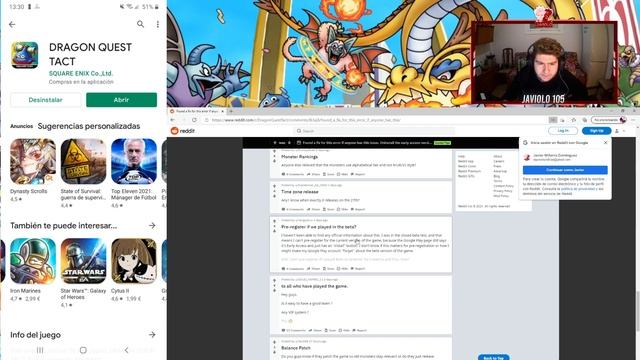Click upvote arrow in black post header bar
Viewport: 640px width, 360px height.
pos(275,143)
